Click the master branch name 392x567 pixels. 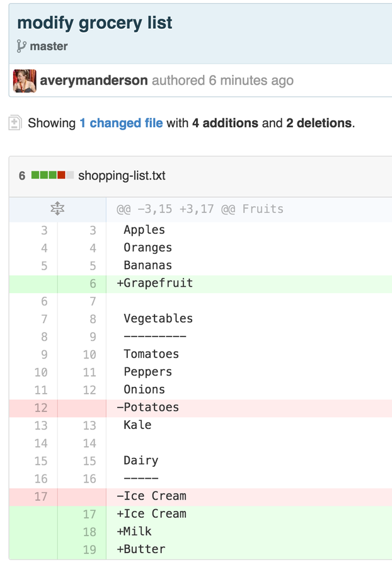(49, 47)
